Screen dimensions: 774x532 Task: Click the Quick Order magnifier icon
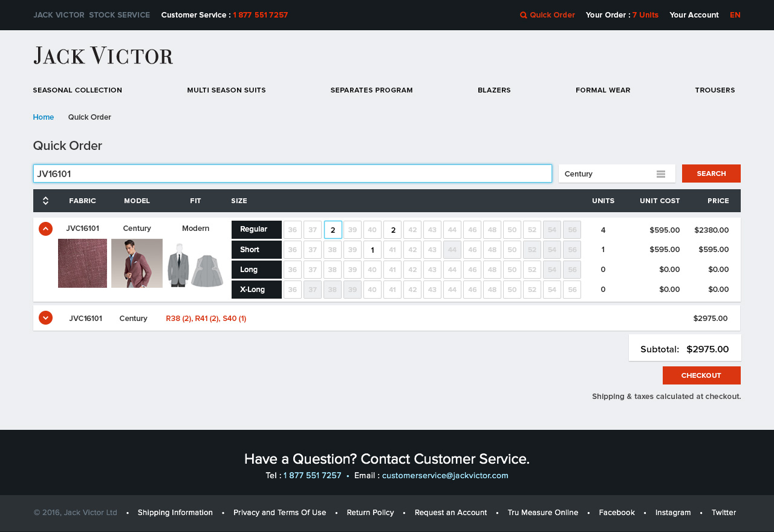[523, 15]
